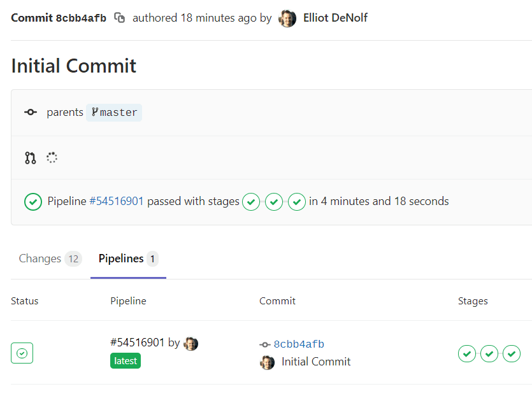Open the master branch link

[114, 113]
